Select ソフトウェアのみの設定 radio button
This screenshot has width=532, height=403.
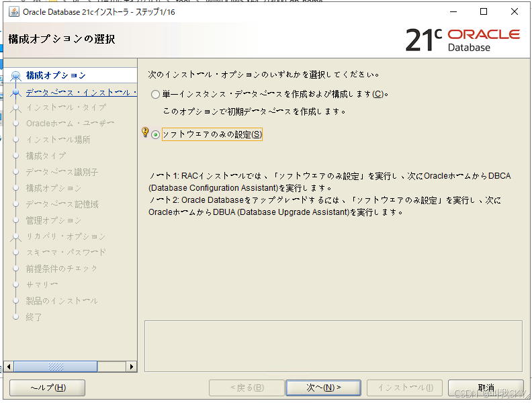click(x=155, y=135)
